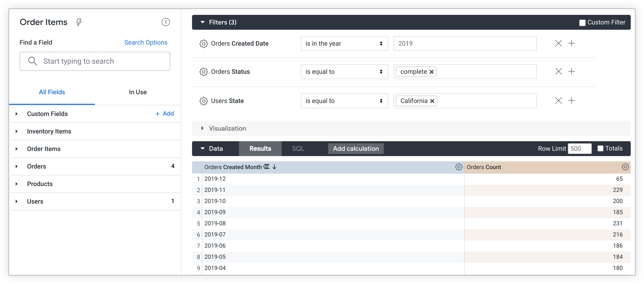Click the lightning bolt quick start icon

click(x=79, y=22)
